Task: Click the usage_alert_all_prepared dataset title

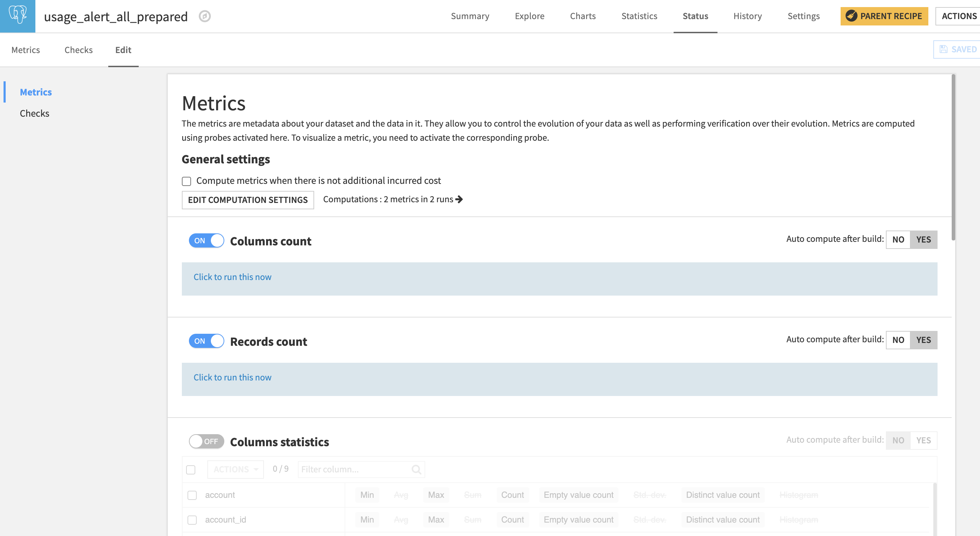Action: [x=116, y=16]
